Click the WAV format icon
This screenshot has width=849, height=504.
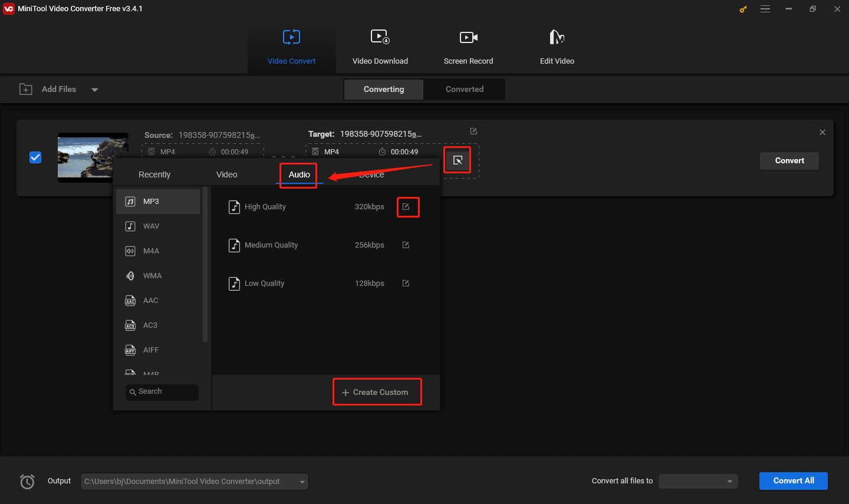130,226
